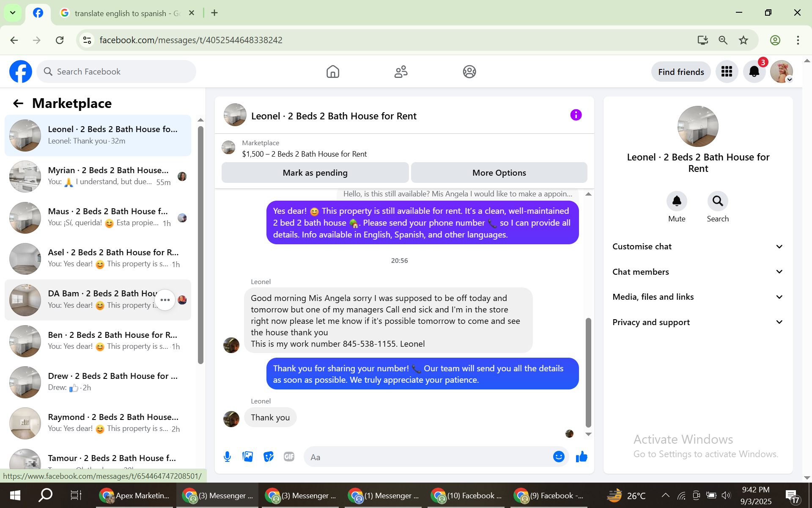Attach a photo with the image icon
The image size is (812, 508).
pyautogui.click(x=248, y=456)
